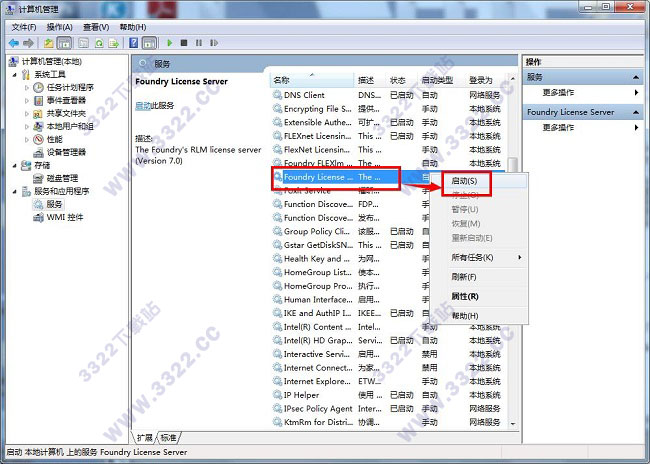Open the 文件(F) menu
The image size is (650, 464).
click(x=24, y=27)
